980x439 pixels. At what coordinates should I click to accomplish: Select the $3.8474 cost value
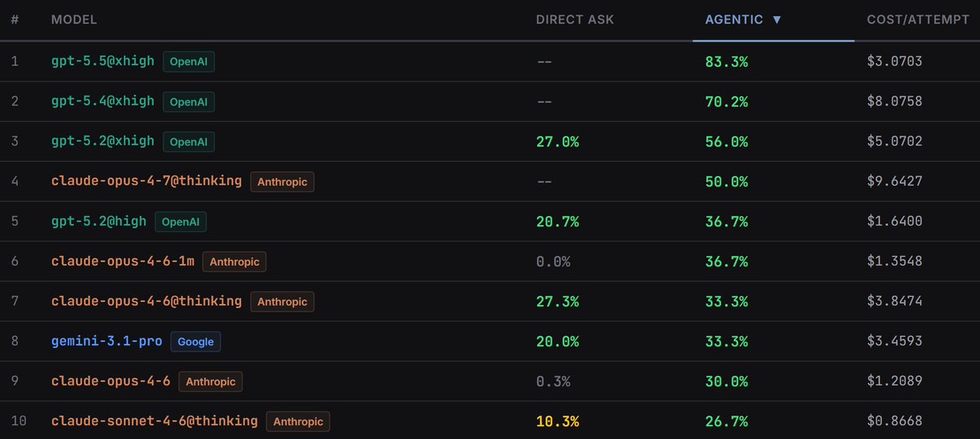[894, 302]
